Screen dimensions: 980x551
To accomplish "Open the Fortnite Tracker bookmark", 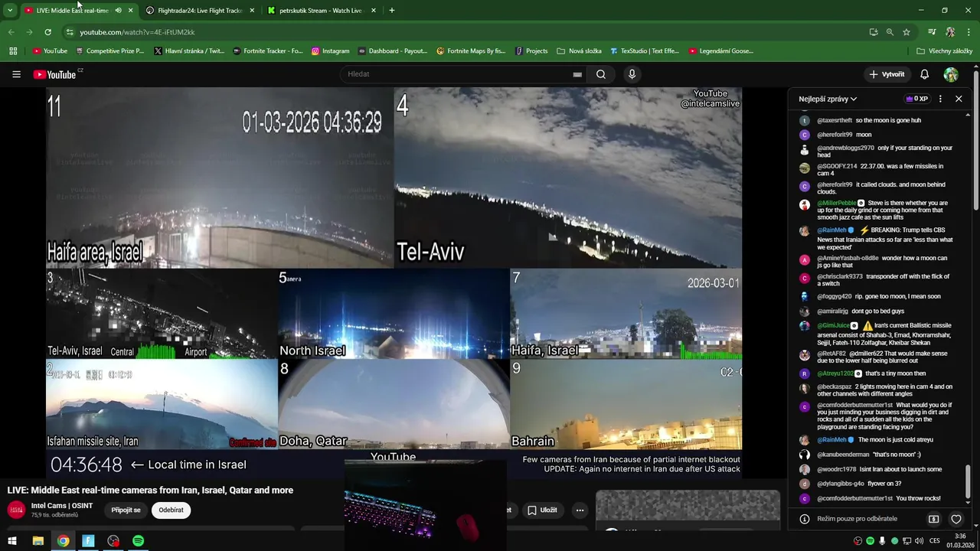I will coord(267,51).
